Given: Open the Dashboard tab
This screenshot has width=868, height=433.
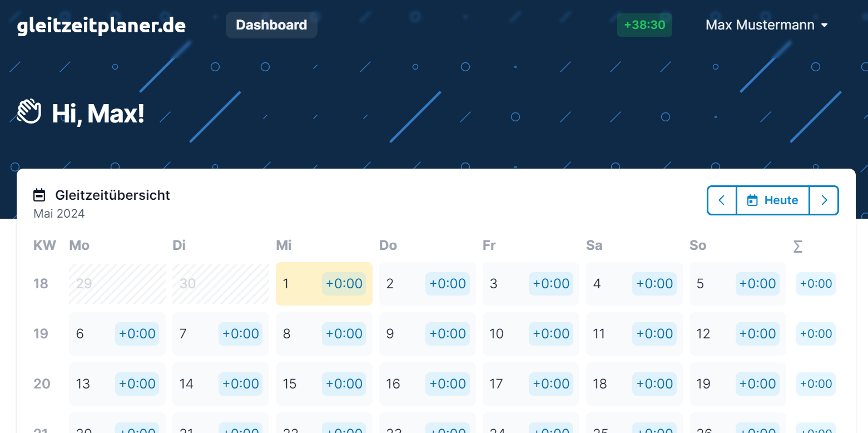Looking at the screenshot, I should pos(271,25).
